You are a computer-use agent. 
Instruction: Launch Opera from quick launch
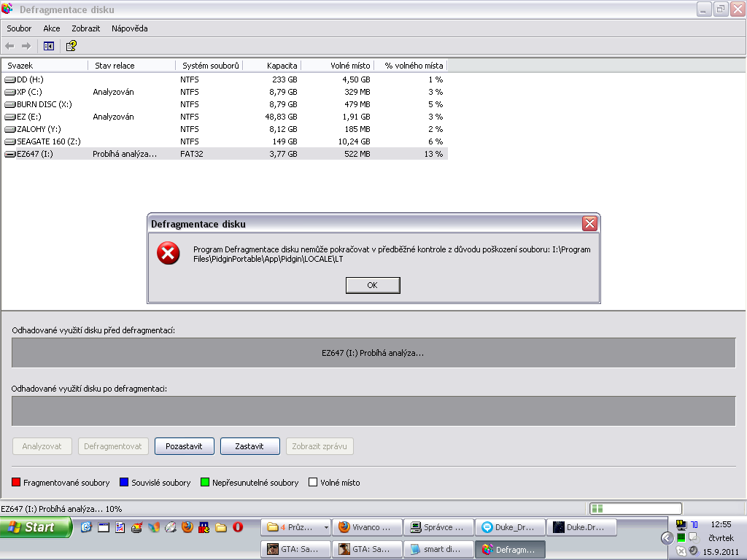238,527
